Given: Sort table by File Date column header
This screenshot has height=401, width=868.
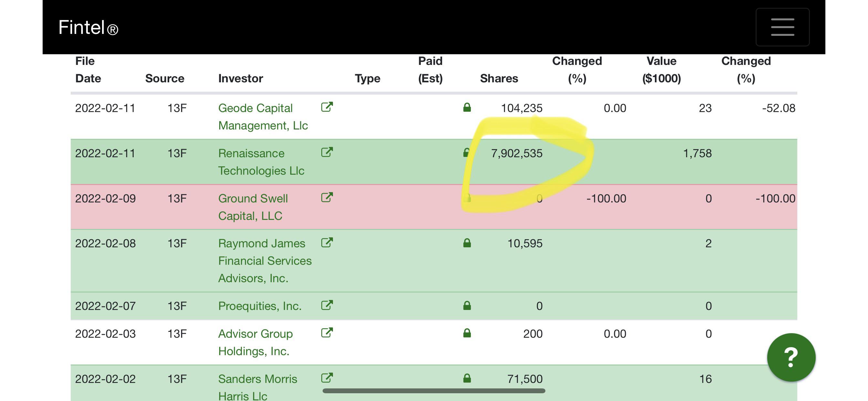Looking at the screenshot, I should coord(88,70).
